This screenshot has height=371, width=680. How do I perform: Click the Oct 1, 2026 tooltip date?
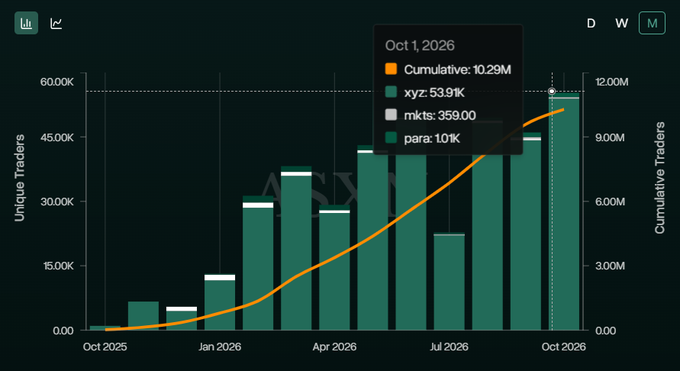coord(419,46)
